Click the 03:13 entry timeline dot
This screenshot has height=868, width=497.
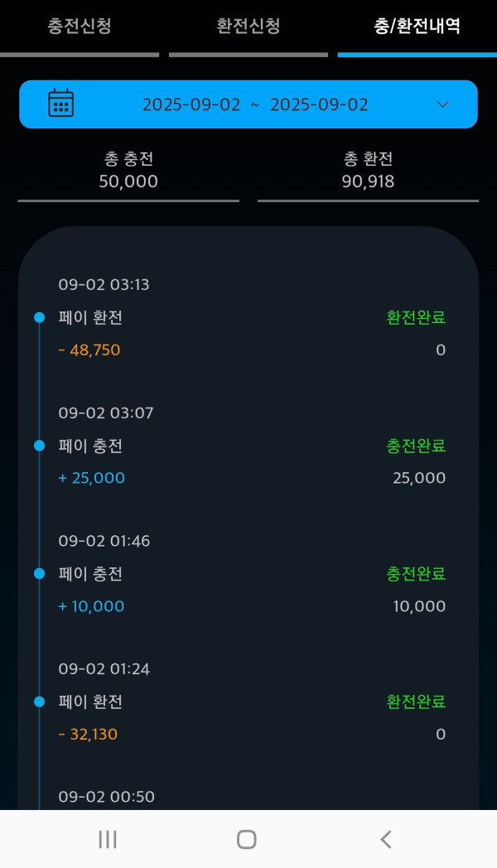[39, 318]
